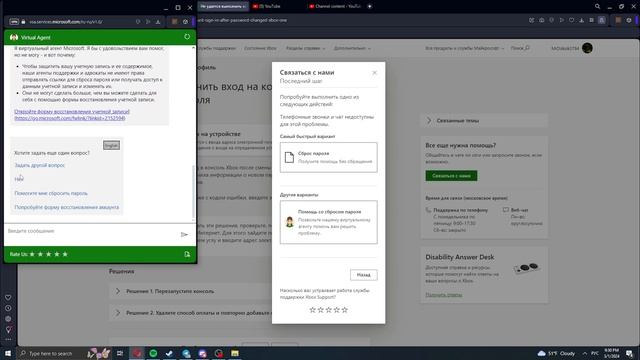Rate Xbox Support one star in the dialog
Image resolution: width=640 pixels, height=360 pixels.
pyautogui.click(x=313, y=310)
